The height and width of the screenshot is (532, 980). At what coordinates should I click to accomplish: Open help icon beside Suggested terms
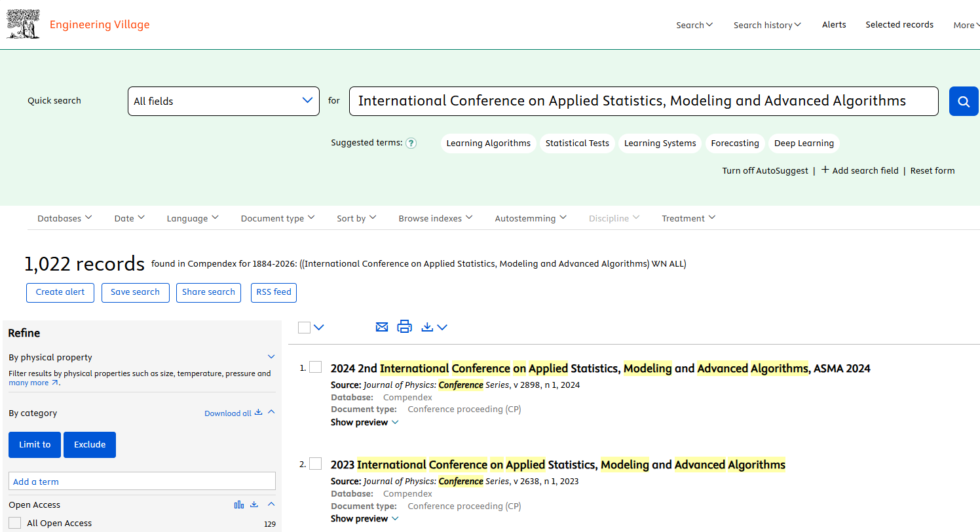coord(411,143)
